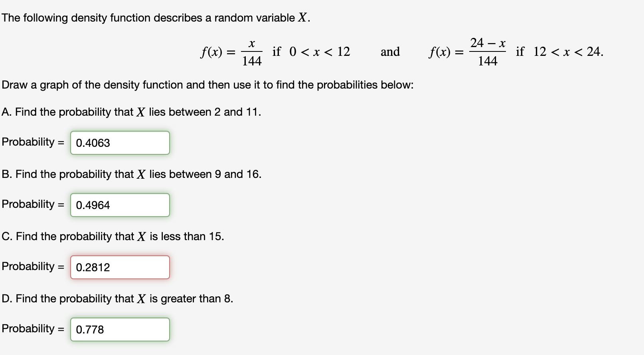Click the probability input field for part D
Screen dimensions: 644x355
click(x=120, y=329)
